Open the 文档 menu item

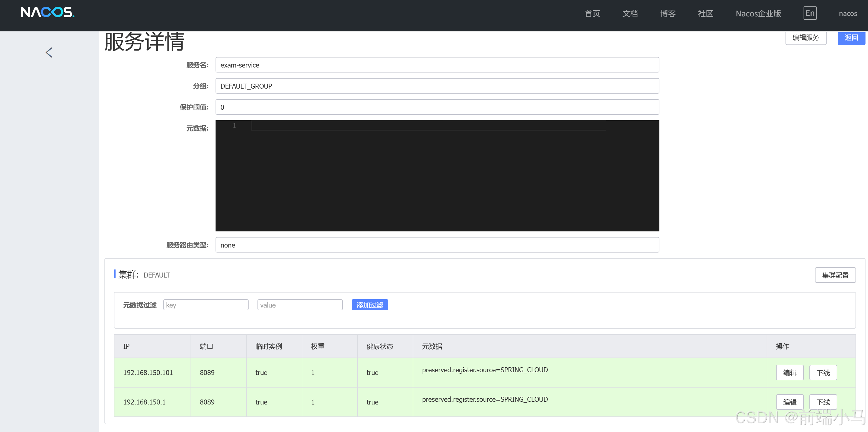[x=630, y=14]
